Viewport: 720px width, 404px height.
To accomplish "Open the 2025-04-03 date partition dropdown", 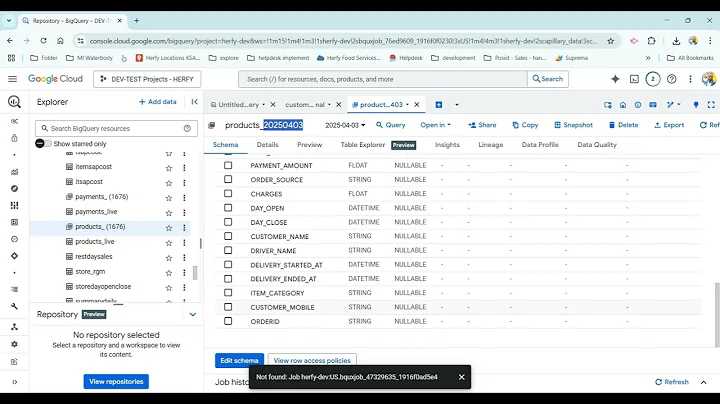I will tap(345, 125).
